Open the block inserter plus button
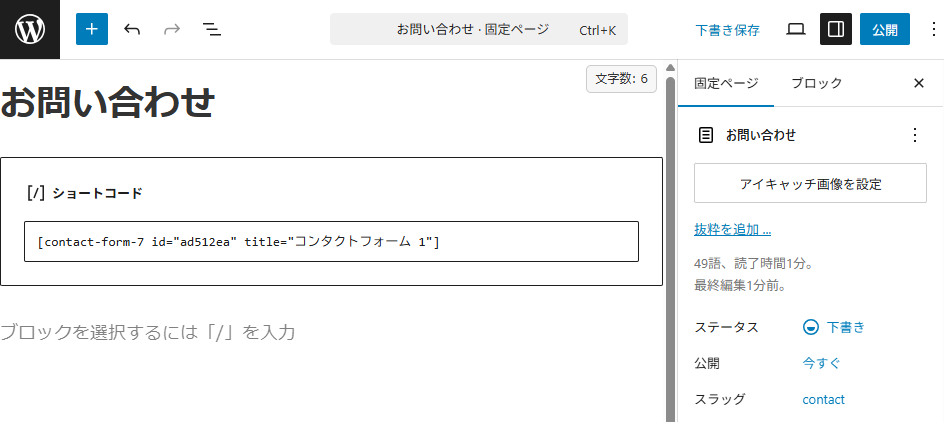This screenshot has height=422, width=944. [x=92, y=29]
